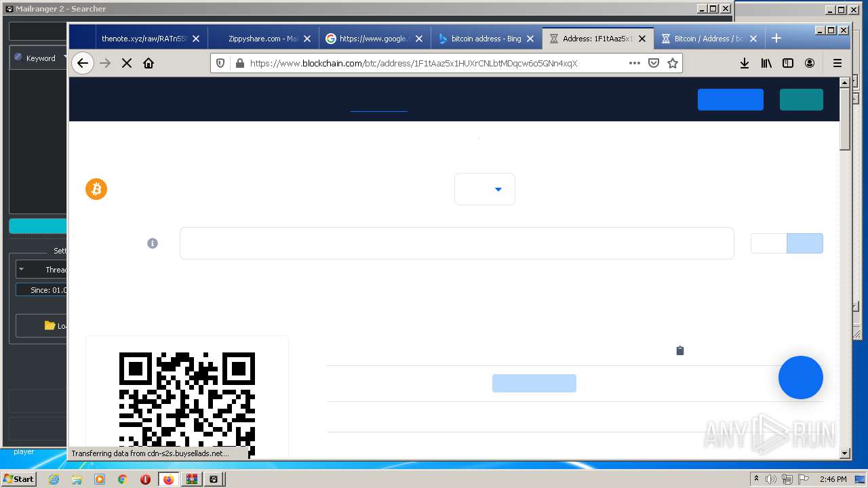Switch to thenote.xyz tab
Image resolution: width=868 pixels, height=488 pixels.
point(144,39)
